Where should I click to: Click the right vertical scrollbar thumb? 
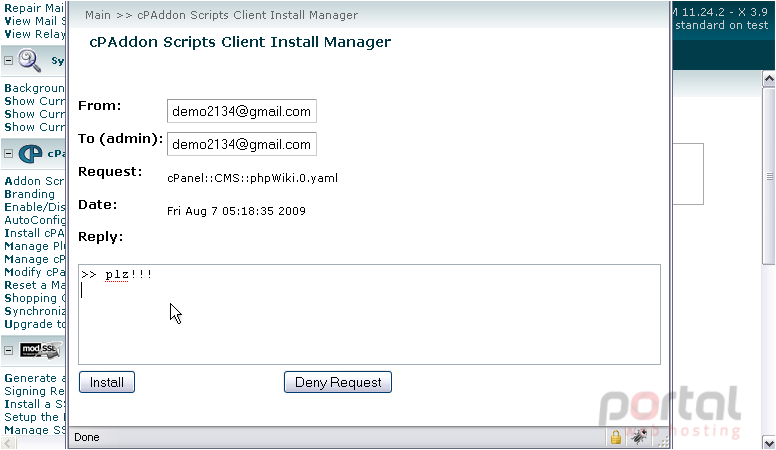pyautogui.click(x=769, y=176)
